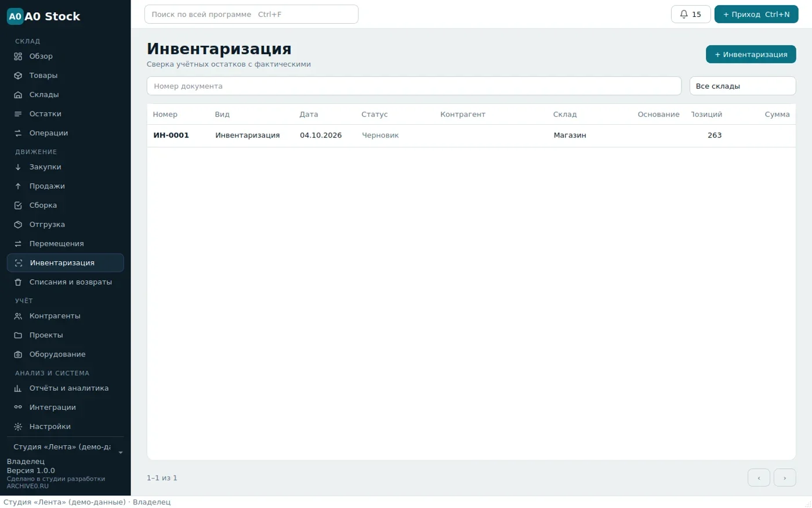Focus the global search field

click(251, 14)
